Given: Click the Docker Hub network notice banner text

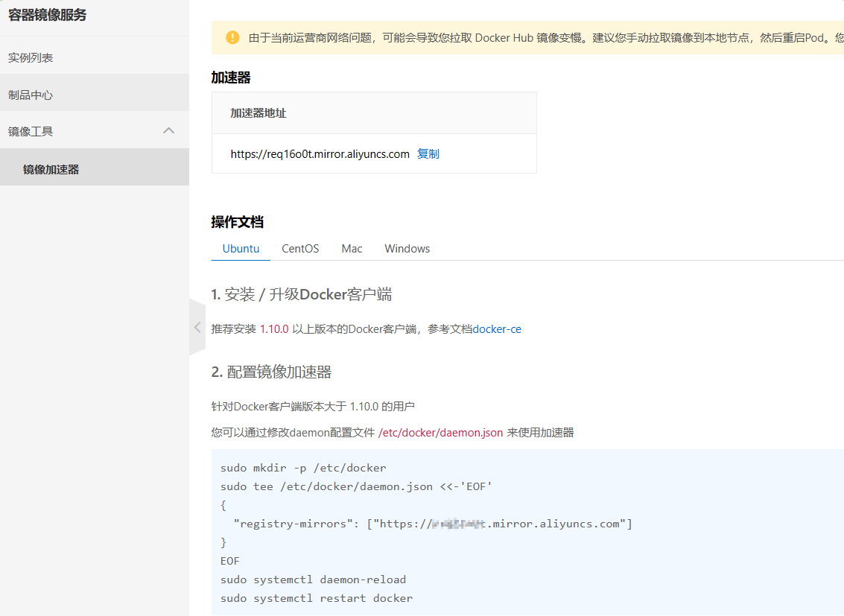Looking at the screenshot, I should [546, 38].
